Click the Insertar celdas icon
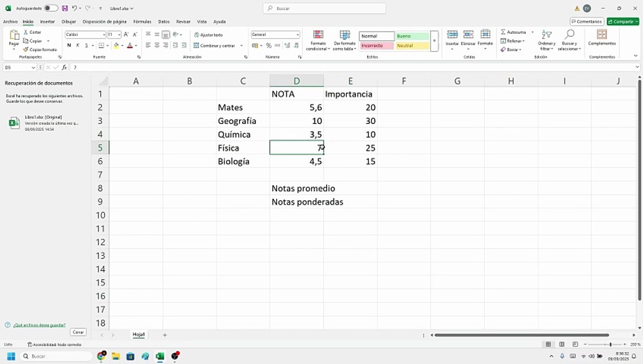This screenshot has width=643, height=364. tap(452, 34)
